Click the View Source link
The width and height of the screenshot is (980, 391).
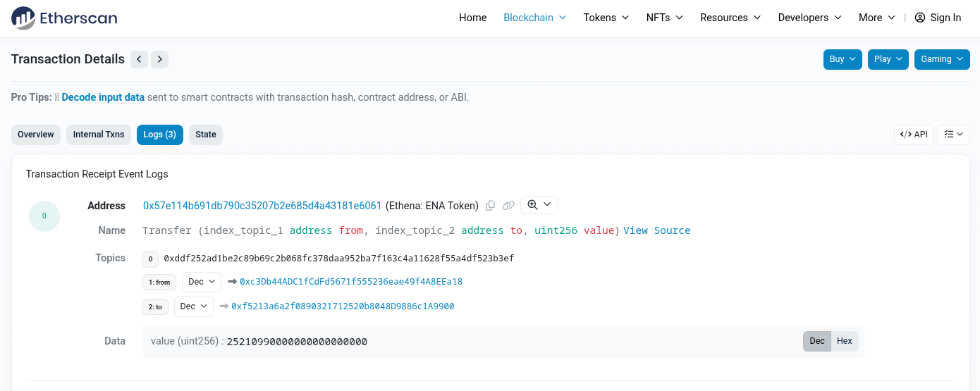pos(656,230)
